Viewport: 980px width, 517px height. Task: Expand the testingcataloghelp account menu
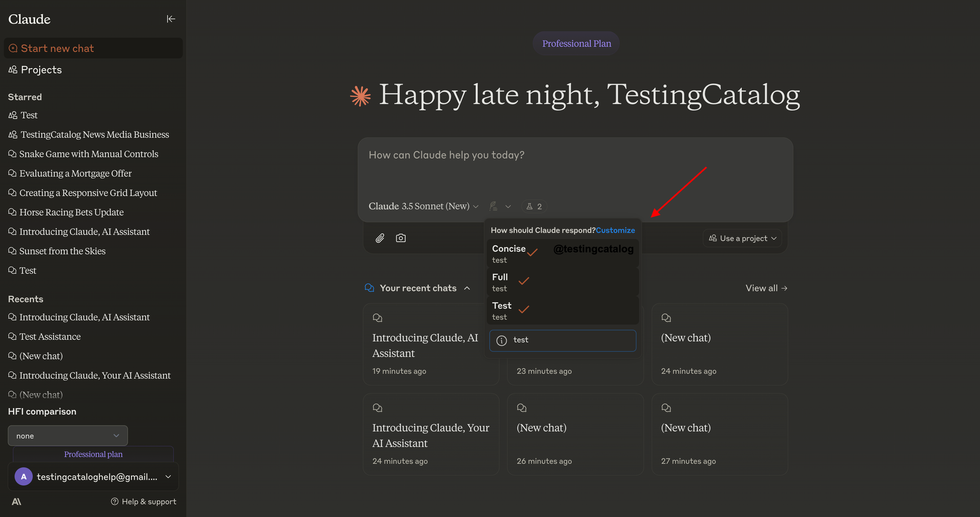pyautogui.click(x=93, y=476)
